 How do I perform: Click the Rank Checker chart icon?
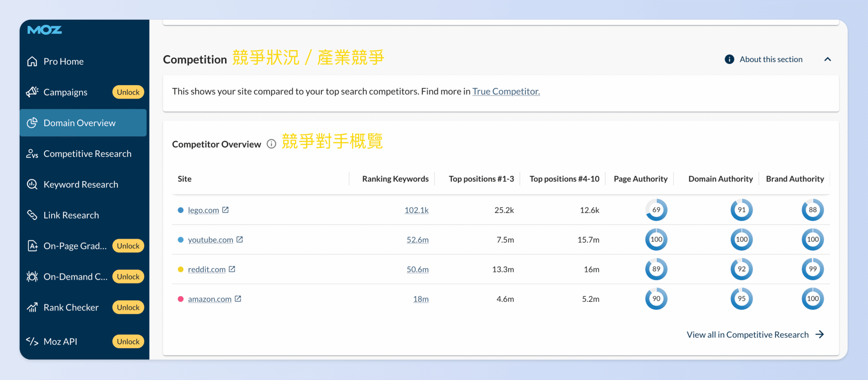[x=32, y=307]
